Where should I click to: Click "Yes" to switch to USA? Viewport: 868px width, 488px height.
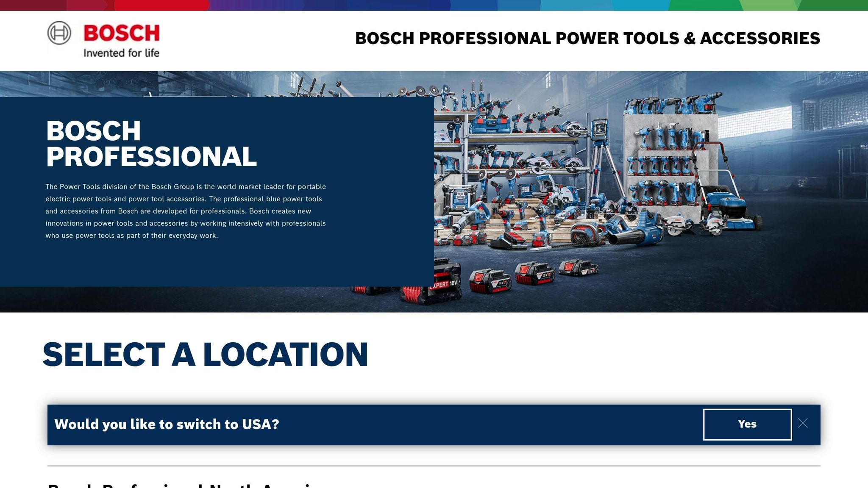point(747,424)
